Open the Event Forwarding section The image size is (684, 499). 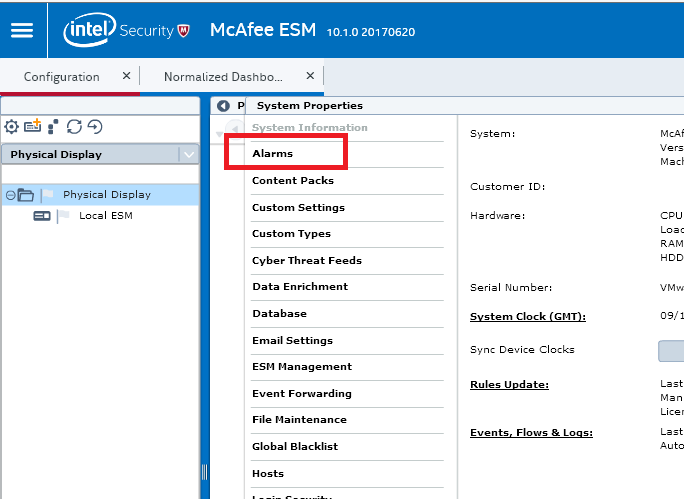[302, 393]
